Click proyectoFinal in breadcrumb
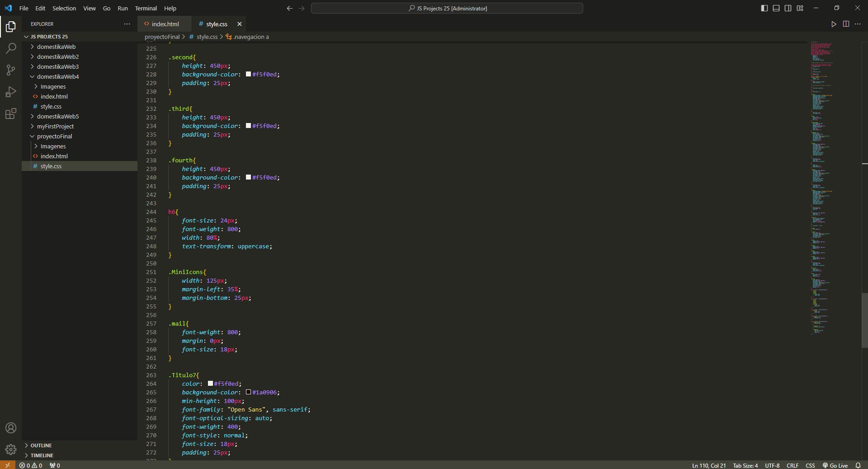Image resolution: width=868 pixels, height=469 pixels. click(x=162, y=37)
